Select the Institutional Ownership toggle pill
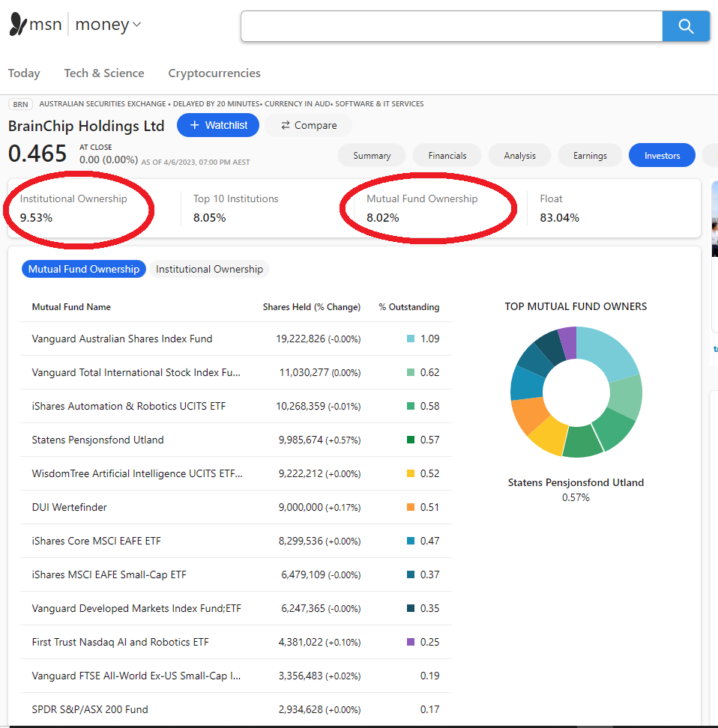Image resolution: width=718 pixels, height=728 pixels. coord(209,269)
